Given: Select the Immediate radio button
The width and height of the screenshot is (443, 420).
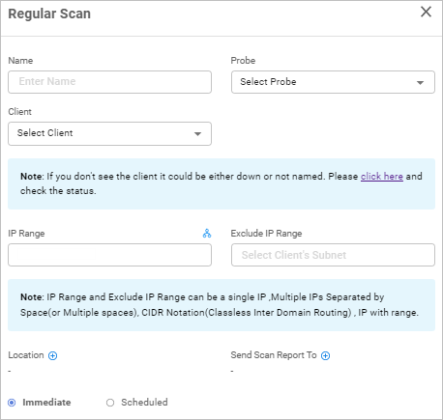Looking at the screenshot, I should 12,403.
